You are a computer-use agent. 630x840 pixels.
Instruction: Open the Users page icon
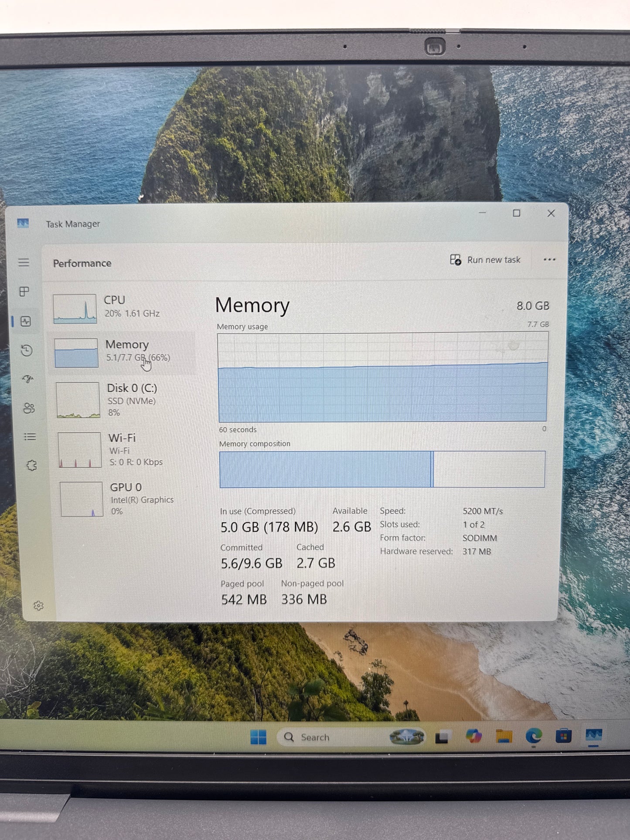click(29, 408)
